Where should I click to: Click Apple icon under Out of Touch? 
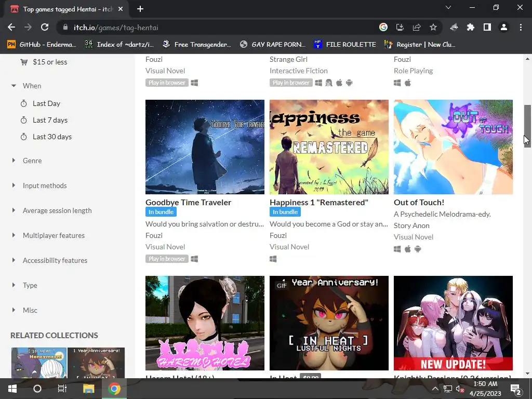point(408,249)
